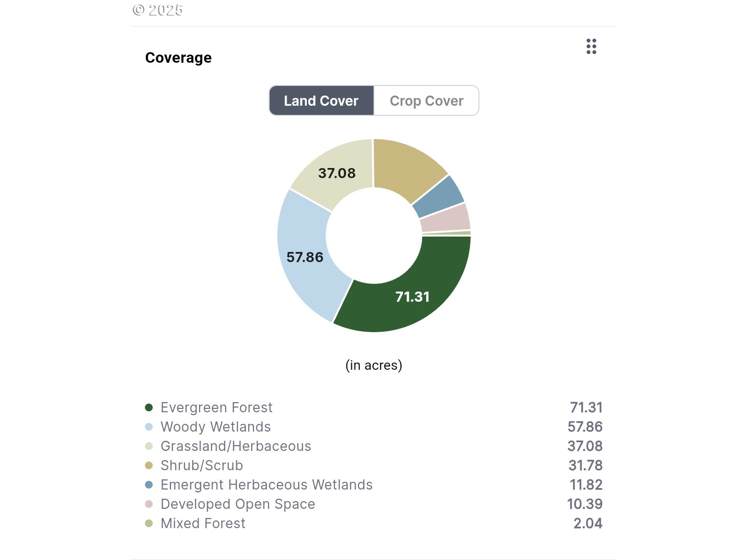The image size is (747, 560).
Task: Toggle the Evergreen Forest legend dot
Action: [149, 407]
